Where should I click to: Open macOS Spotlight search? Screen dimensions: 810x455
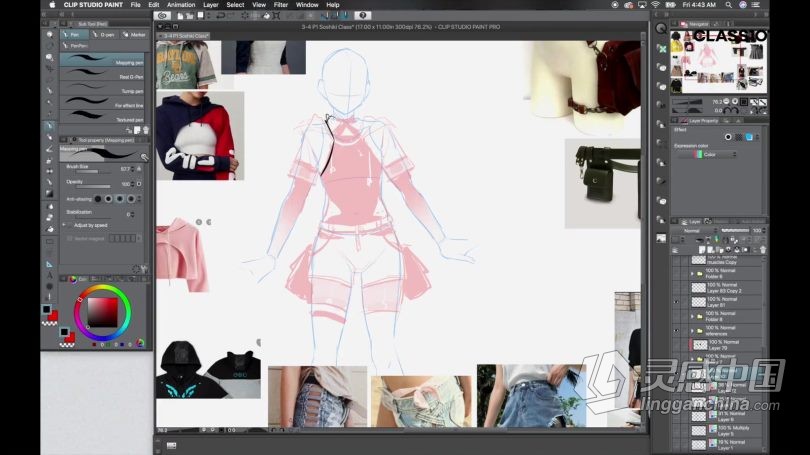coord(728,5)
